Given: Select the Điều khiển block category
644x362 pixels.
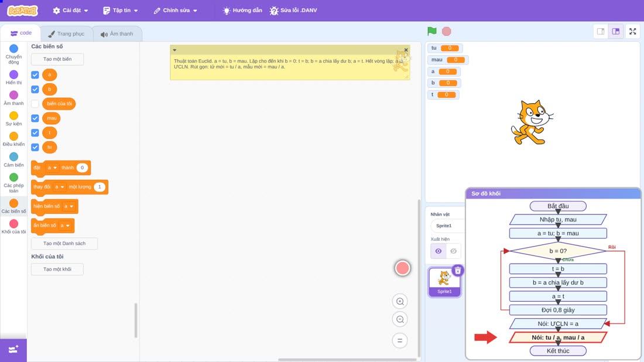Looking at the screenshot, I should point(13,139).
